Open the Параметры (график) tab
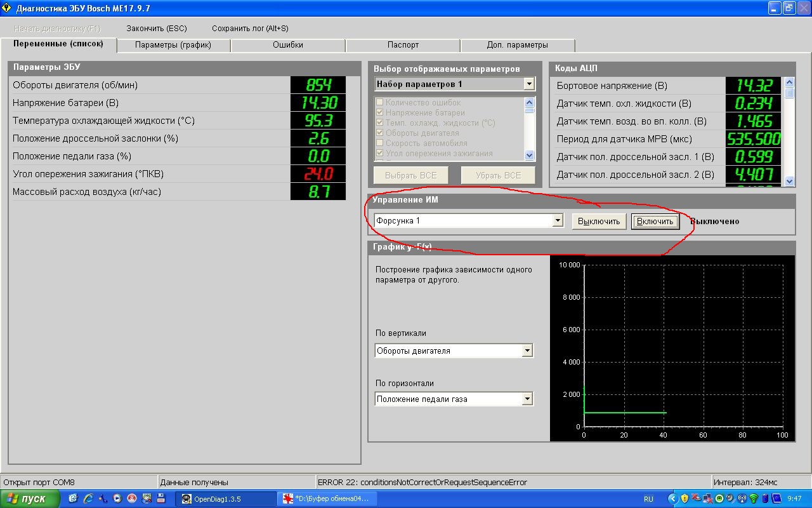 (173, 45)
